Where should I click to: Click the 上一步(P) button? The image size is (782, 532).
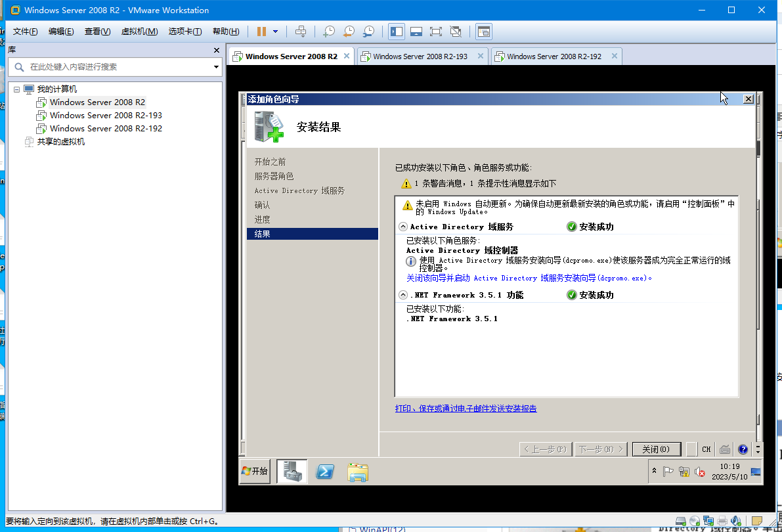coord(546,449)
